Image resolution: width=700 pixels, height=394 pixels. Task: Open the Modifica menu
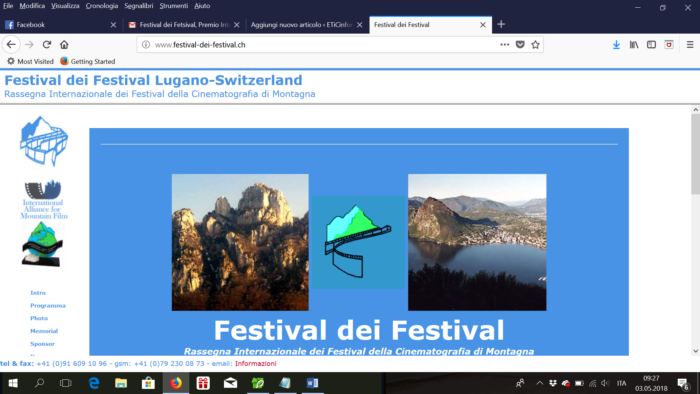(32, 6)
